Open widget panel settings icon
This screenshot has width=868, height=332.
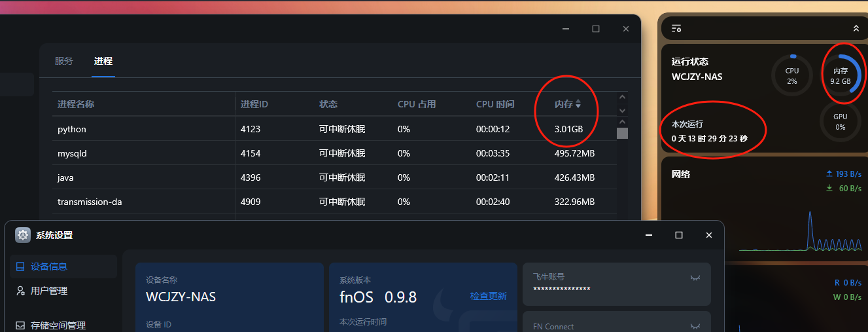[677, 28]
